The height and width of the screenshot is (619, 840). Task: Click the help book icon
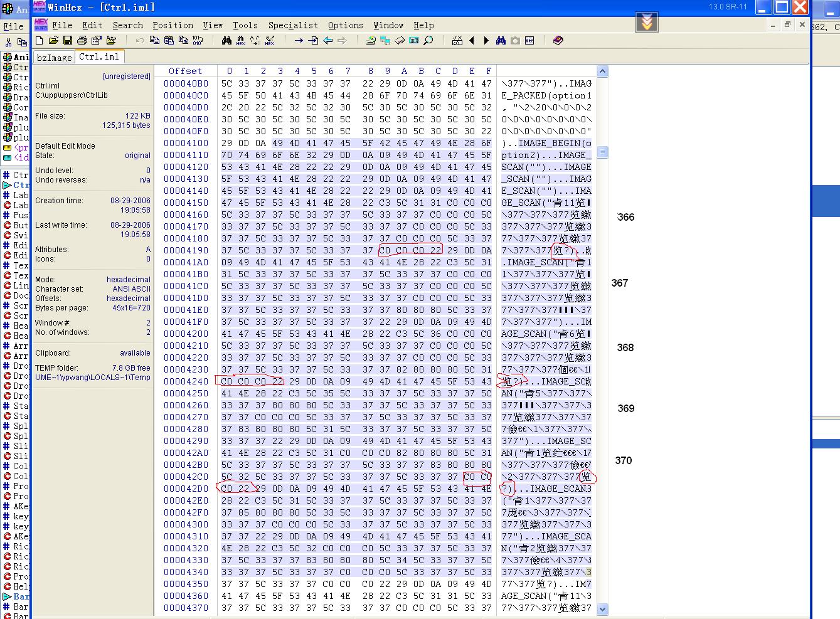click(558, 41)
